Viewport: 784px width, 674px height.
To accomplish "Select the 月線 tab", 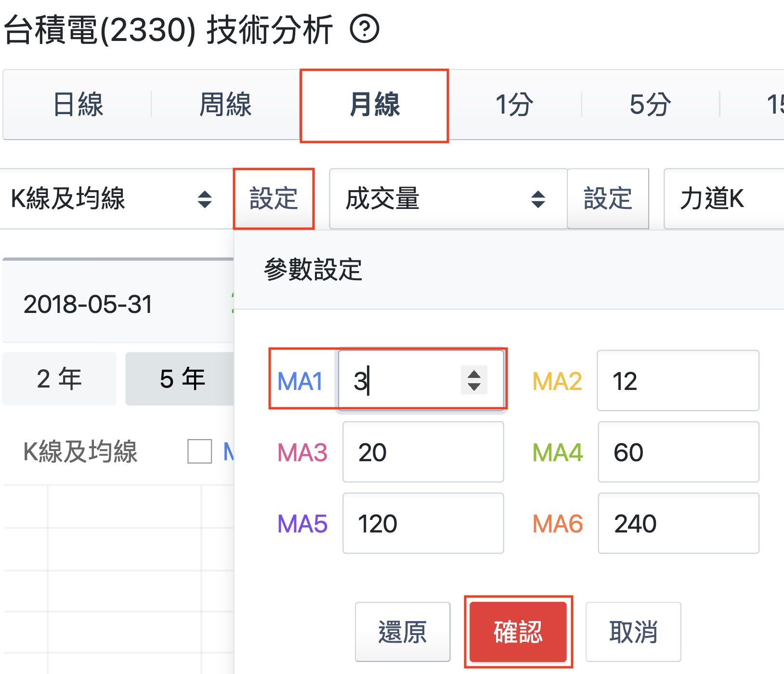I will click(x=374, y=104).
